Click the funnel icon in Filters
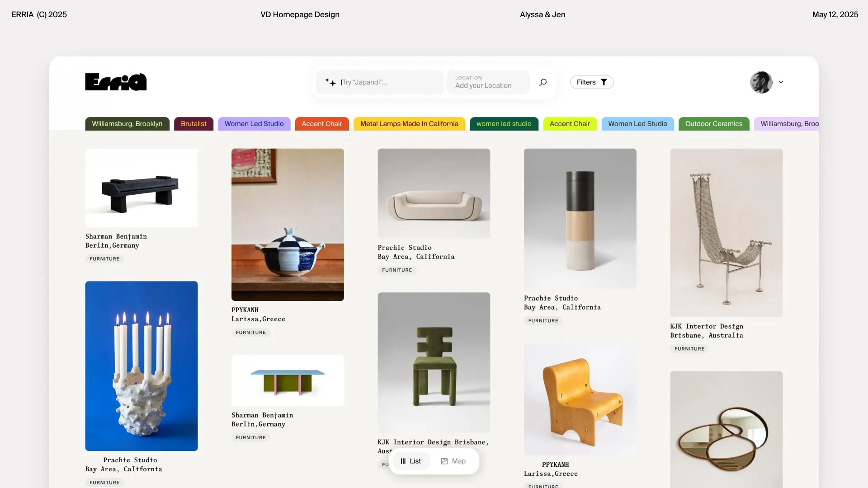Image resolution: width=868 pixels, height=488 pixels. (x=604, y=82)
